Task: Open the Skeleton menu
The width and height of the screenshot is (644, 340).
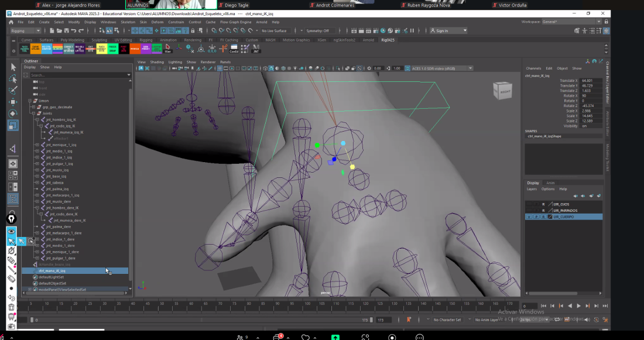Action: (x=128, y=22)
